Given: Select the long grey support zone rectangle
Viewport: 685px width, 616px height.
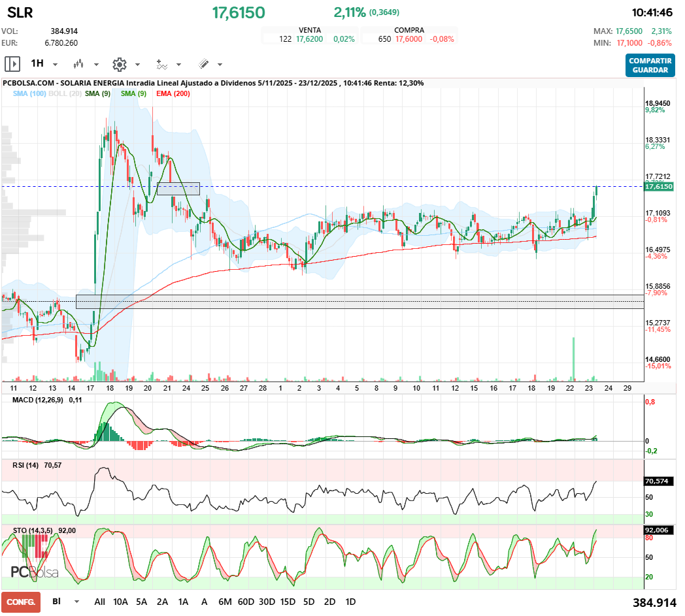Looking at the screenshot, I should tap(359, 301).
